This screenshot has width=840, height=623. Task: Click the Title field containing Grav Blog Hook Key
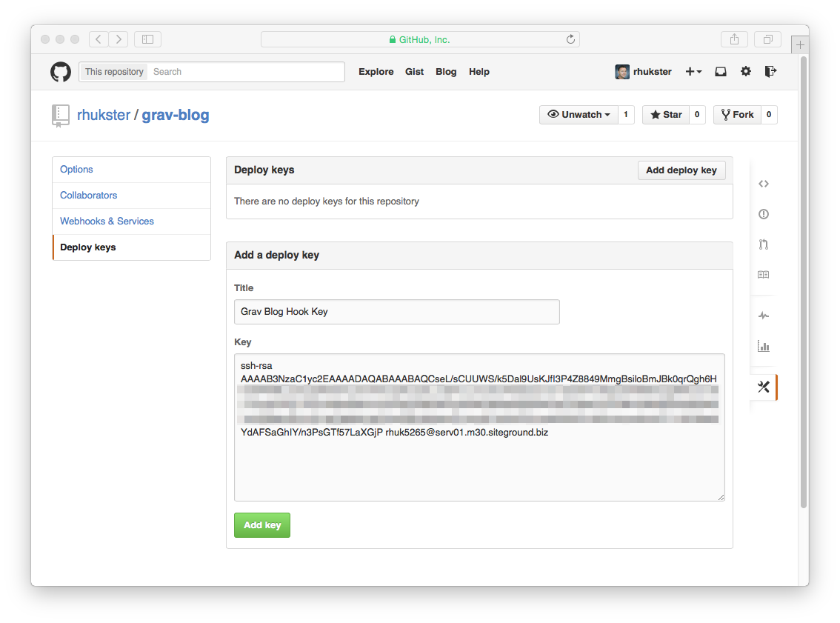[397, 312]
